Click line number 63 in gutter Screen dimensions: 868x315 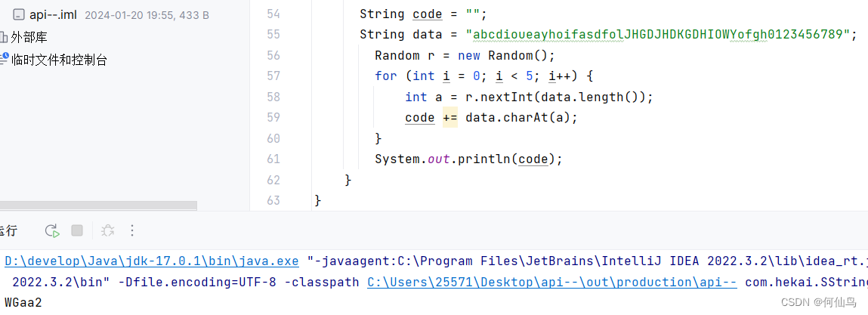273,200
